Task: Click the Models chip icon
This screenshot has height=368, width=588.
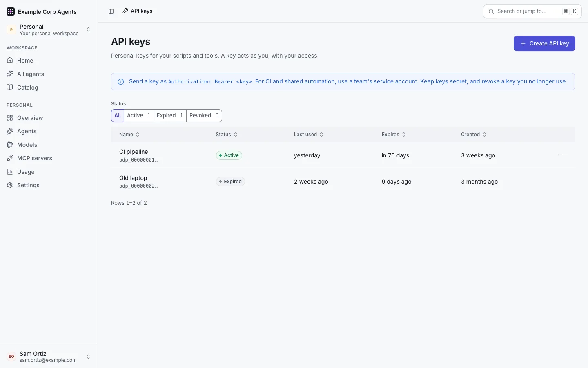Action: click(10, 145)
